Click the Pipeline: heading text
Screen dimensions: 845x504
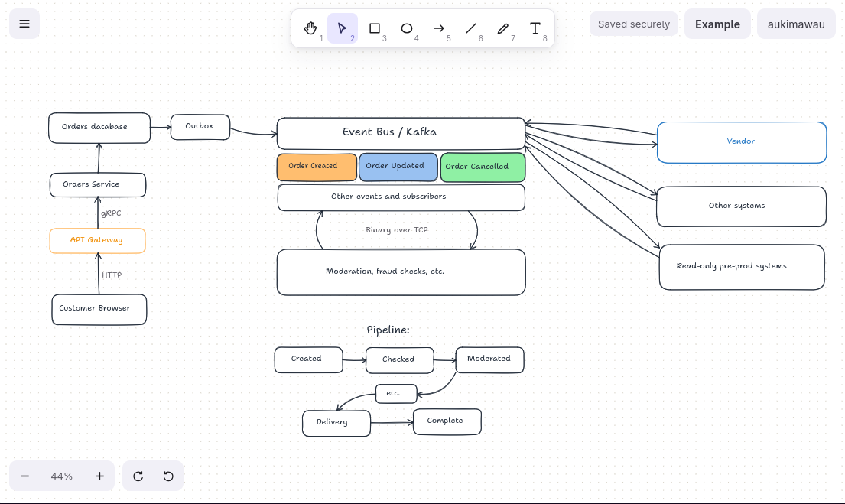[x=388, y=330]
